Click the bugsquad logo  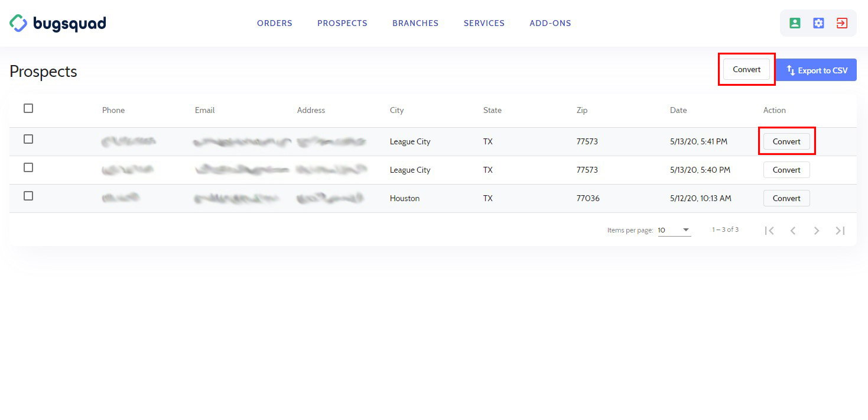pyautogui.click(x=58, y=24)
